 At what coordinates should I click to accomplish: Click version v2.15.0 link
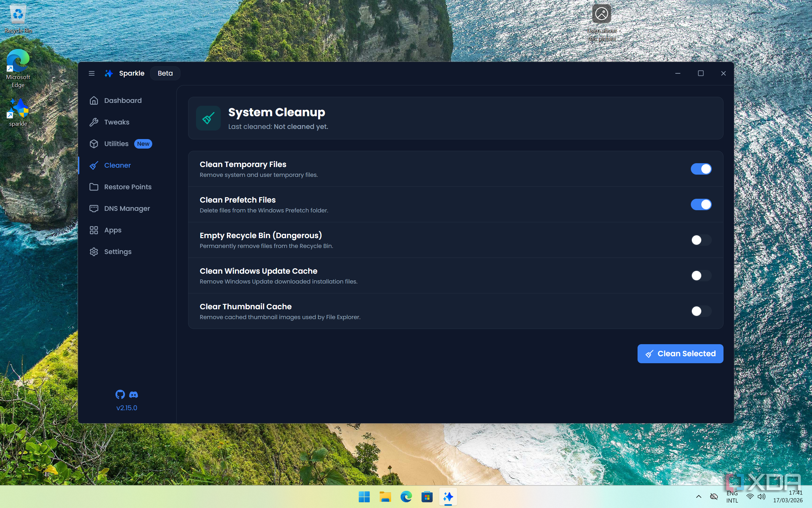coord(127,408)
